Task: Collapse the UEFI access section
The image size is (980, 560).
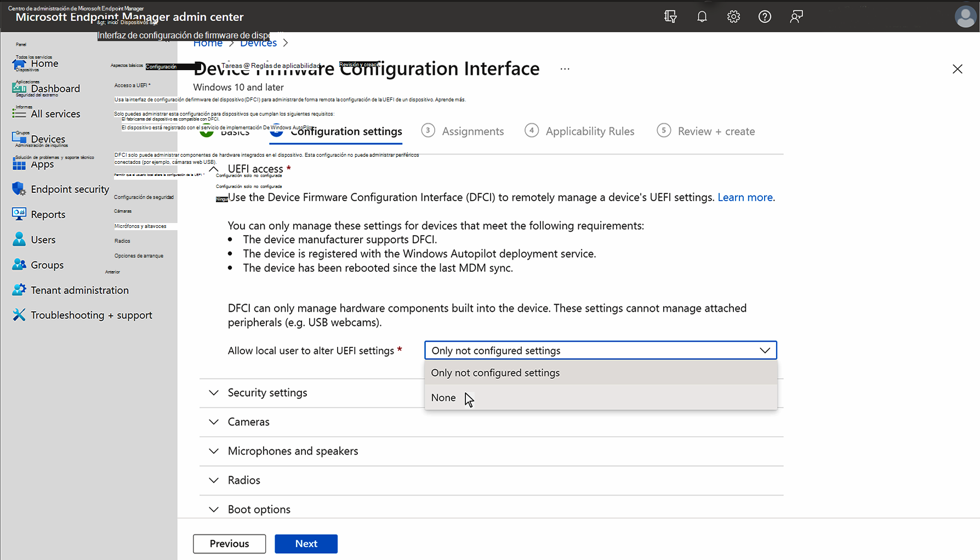Action: click(214, 169)
